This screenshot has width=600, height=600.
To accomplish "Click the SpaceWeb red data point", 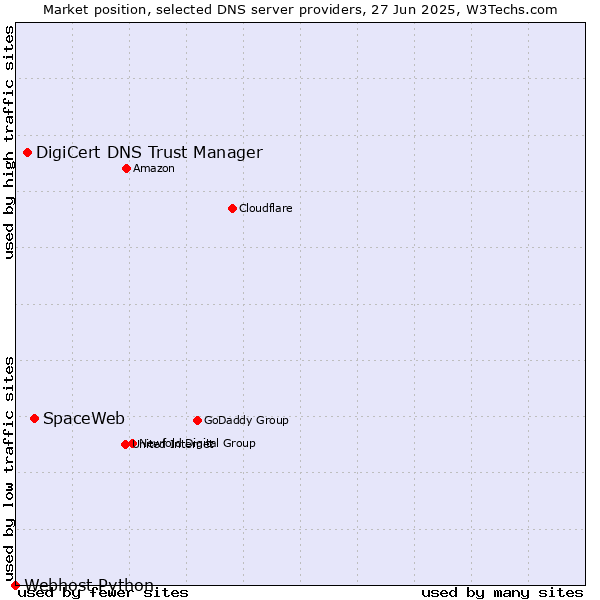I will [34, 419].
